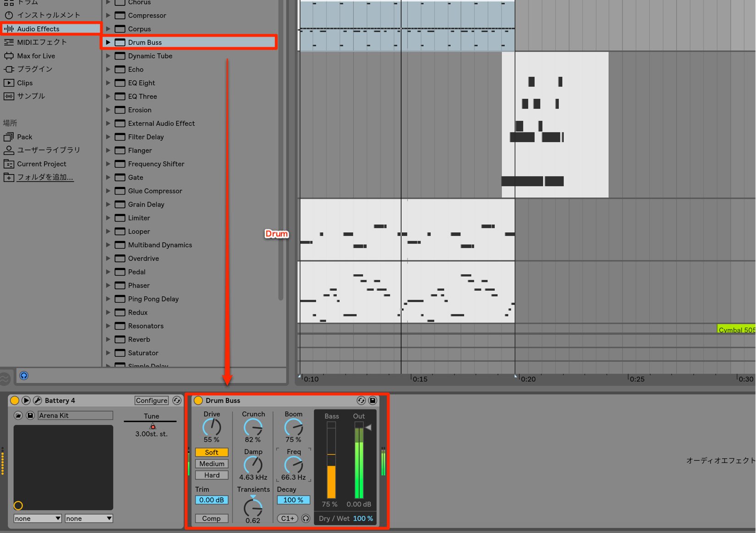Viewport: 756px width, 533px height.
Task: Click the Pack icon under 場所
Action: pyautogui.click(x=9, y=137)
